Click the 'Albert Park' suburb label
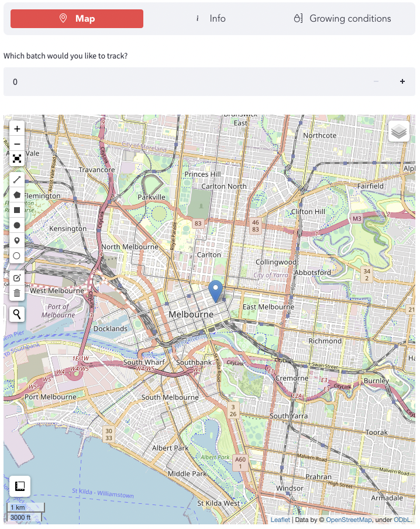420x529 pixels. click(170, 448)
